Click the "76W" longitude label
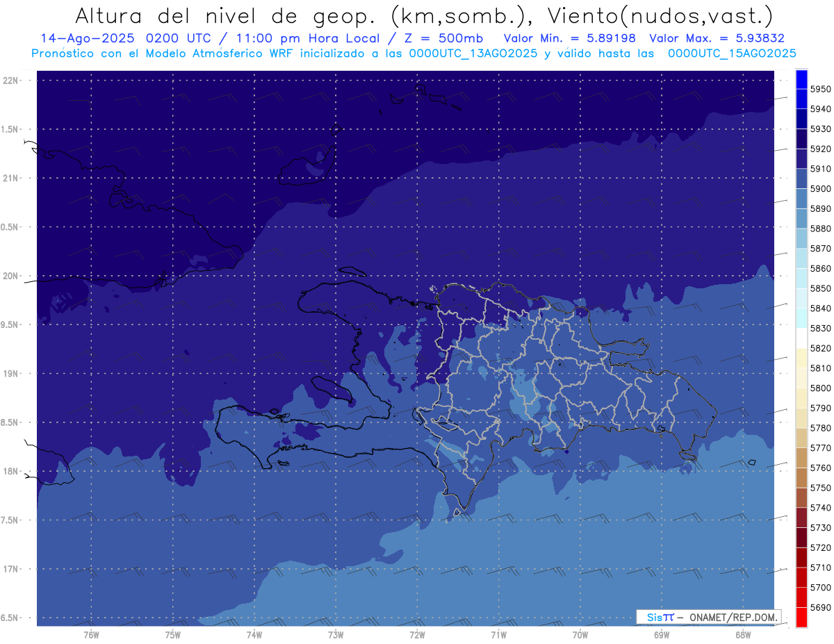Image resolution: width=834 pixels, height=644 pixels. coord(91,634)
